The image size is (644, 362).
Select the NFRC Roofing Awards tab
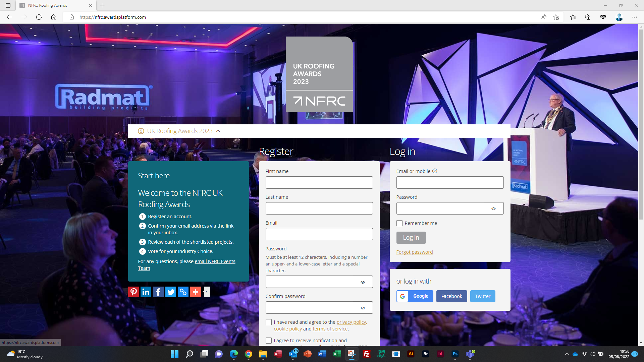click(x=48, y=5)
